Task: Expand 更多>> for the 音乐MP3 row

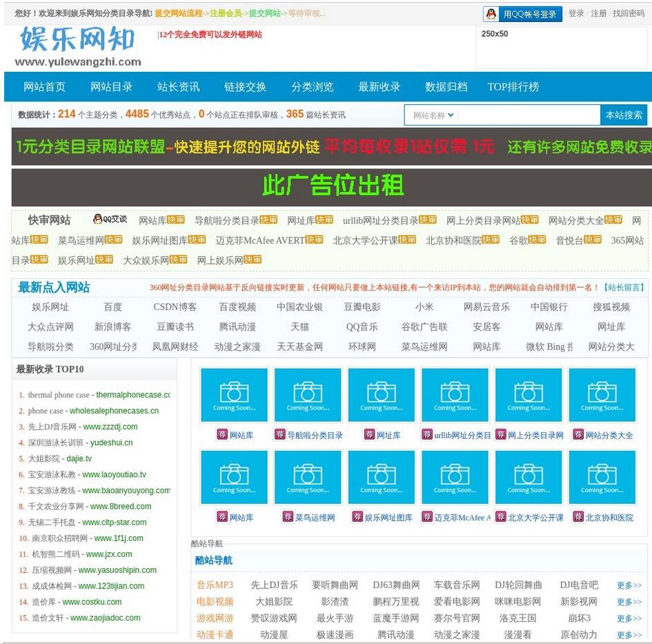Action: tap(629, 585)
